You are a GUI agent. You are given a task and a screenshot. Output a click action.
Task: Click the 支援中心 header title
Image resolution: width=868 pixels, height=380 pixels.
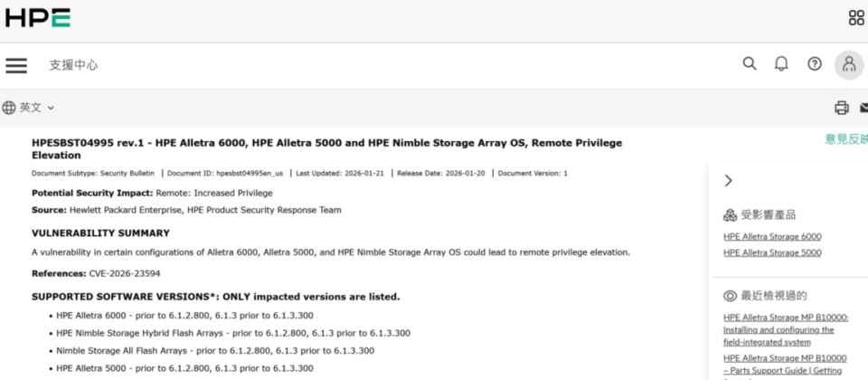click(x=73, y=65)
